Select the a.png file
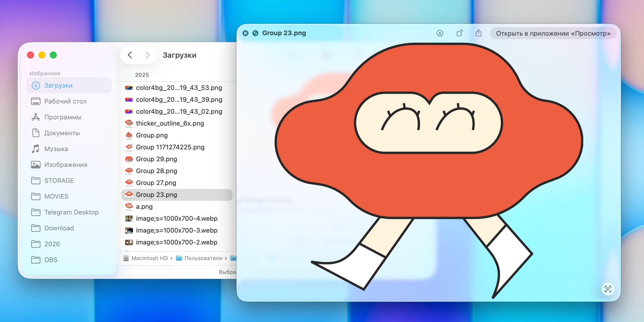 click(144, 206)
